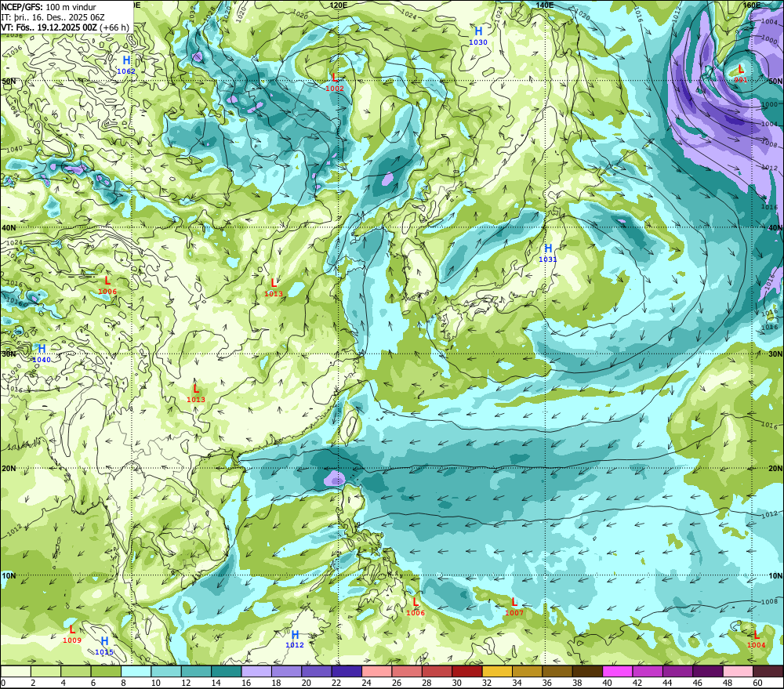
Task: Click the 'VT: Fös.. 19.12.2025 00Z (+66 h)' line
Action: tap(64, 27)
